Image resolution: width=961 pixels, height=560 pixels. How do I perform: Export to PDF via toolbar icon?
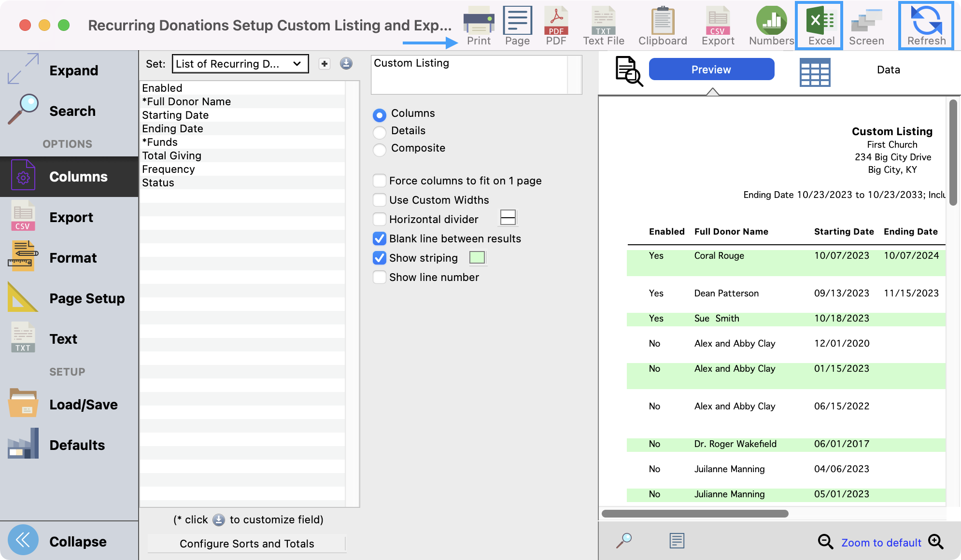click(x=556, y=25)
